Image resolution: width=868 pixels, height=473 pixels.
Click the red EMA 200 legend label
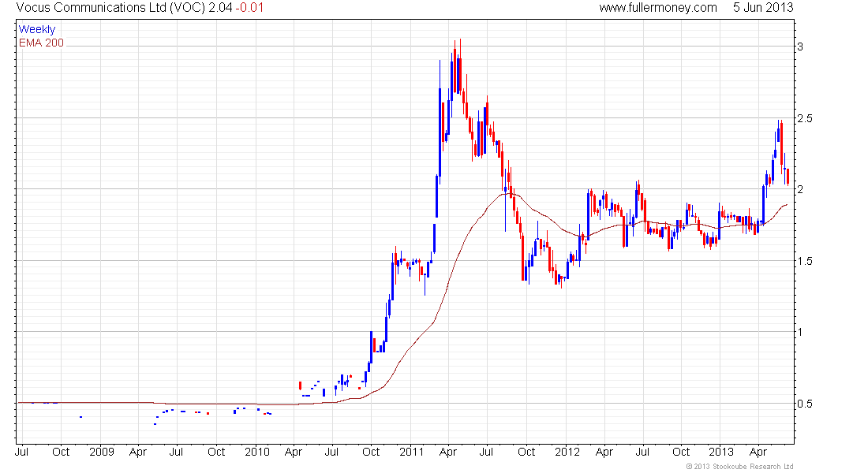41,43
